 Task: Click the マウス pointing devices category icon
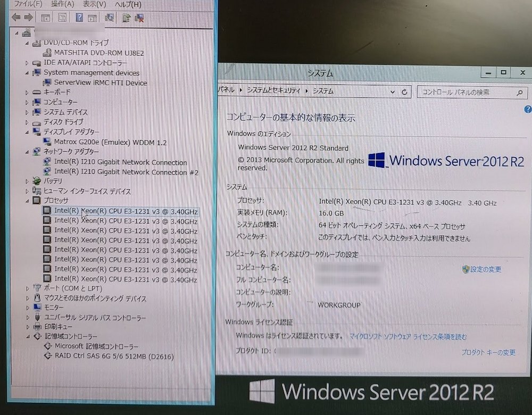click(37, 298)
